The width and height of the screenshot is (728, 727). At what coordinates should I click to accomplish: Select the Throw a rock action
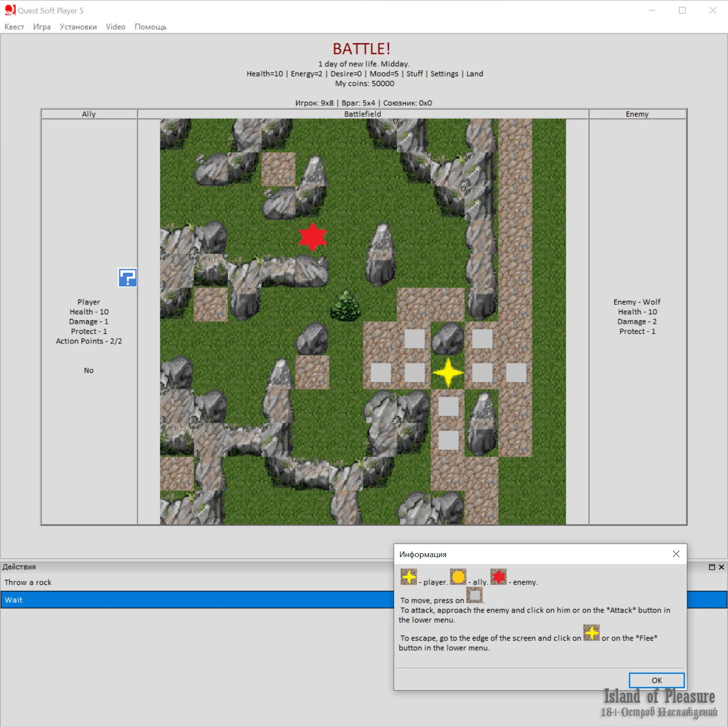28,582
